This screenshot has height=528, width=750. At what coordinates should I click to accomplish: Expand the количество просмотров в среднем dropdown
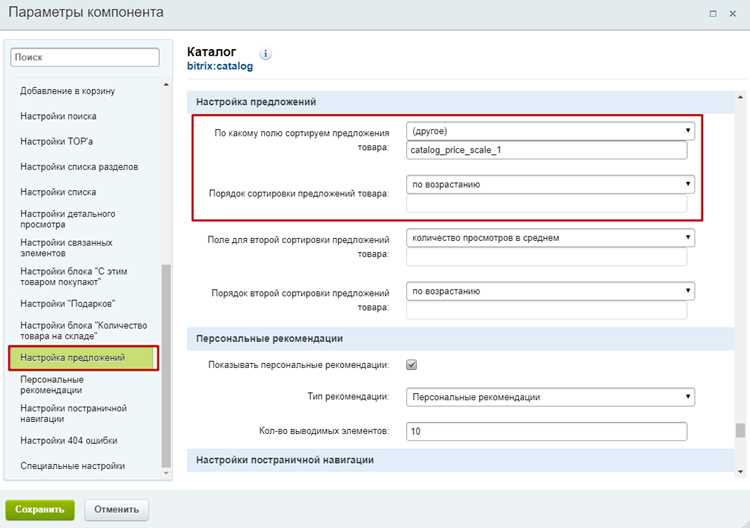[550, 238]
